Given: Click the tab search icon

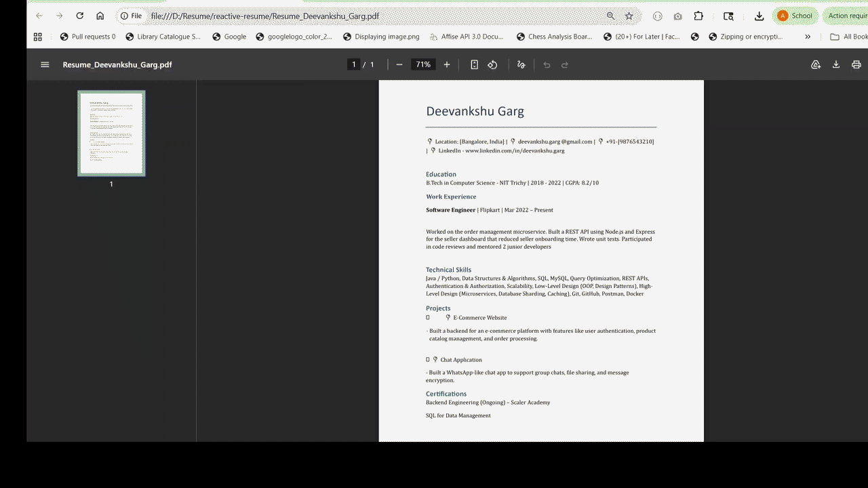Looking at the screenshot, I should point(728,16).
